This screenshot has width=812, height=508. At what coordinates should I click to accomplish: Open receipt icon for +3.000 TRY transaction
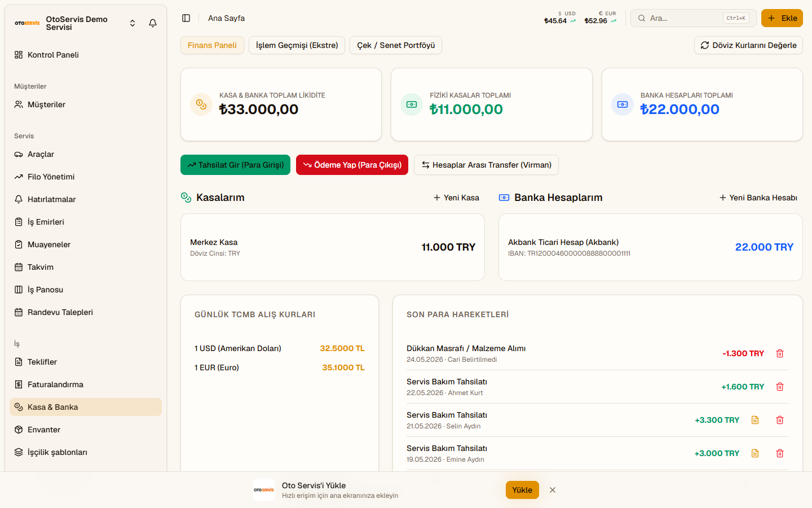[755, 453]
